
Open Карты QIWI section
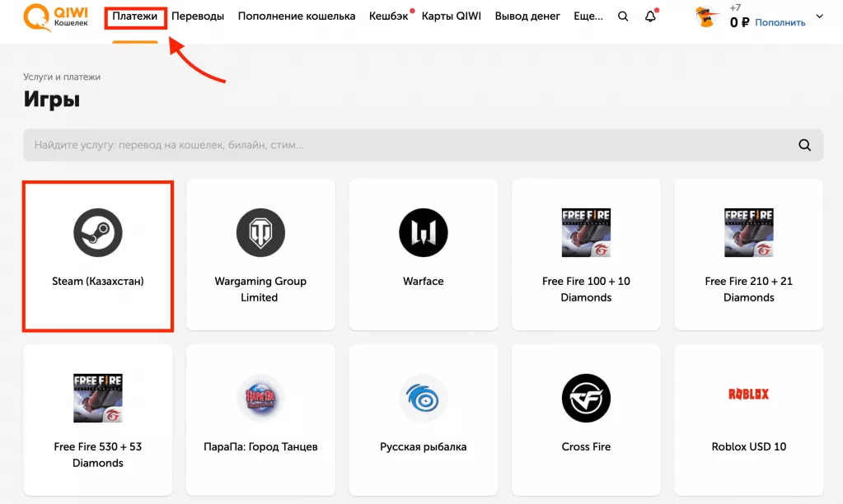(x=451, y=16)
